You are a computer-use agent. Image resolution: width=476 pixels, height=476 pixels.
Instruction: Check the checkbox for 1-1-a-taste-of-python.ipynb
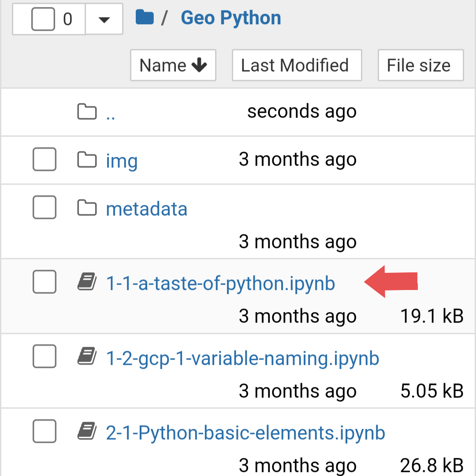tap(44, 281)
